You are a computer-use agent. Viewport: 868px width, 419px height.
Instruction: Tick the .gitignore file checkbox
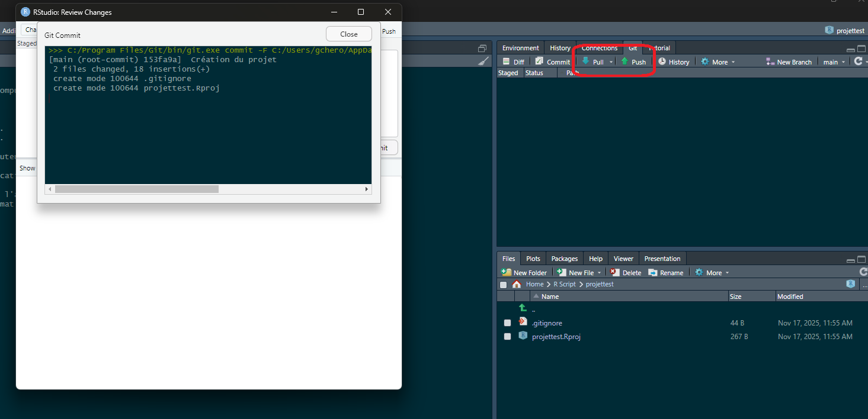tap(507, 323)
